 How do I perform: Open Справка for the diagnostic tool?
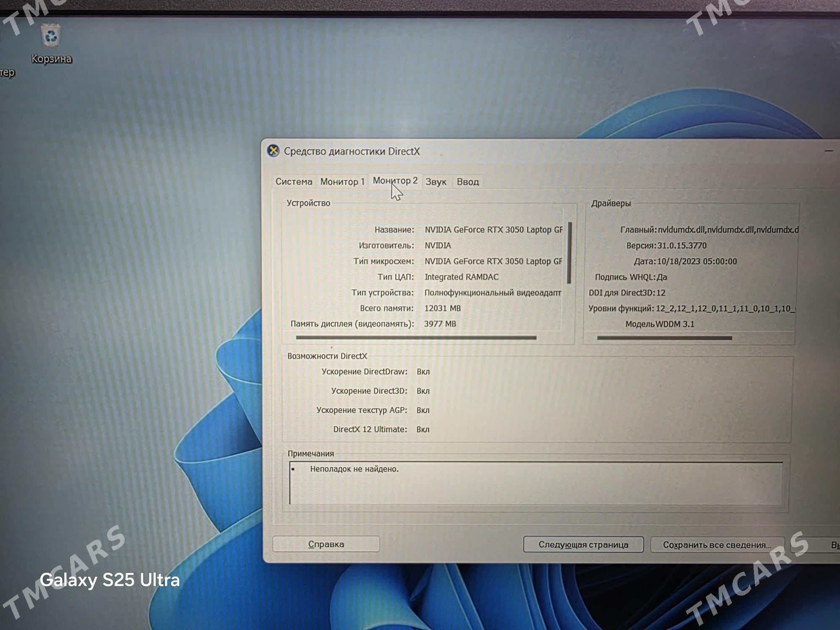tap(326, 543)
